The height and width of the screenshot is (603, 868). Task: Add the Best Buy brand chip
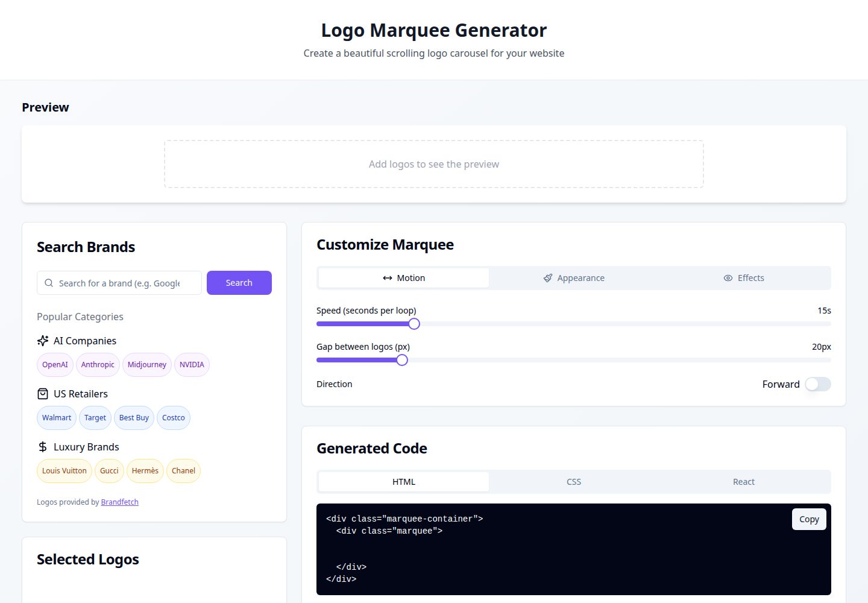(134, 418)
